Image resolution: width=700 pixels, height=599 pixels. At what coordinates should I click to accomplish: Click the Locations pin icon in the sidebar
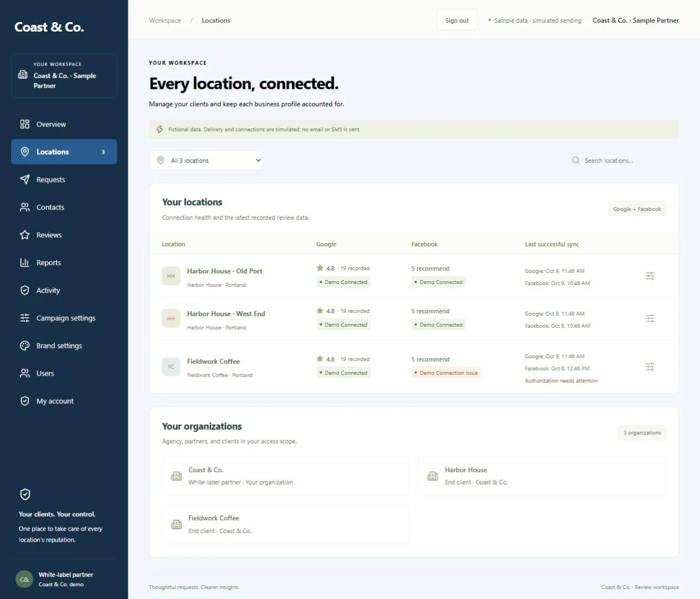point(24,152)
